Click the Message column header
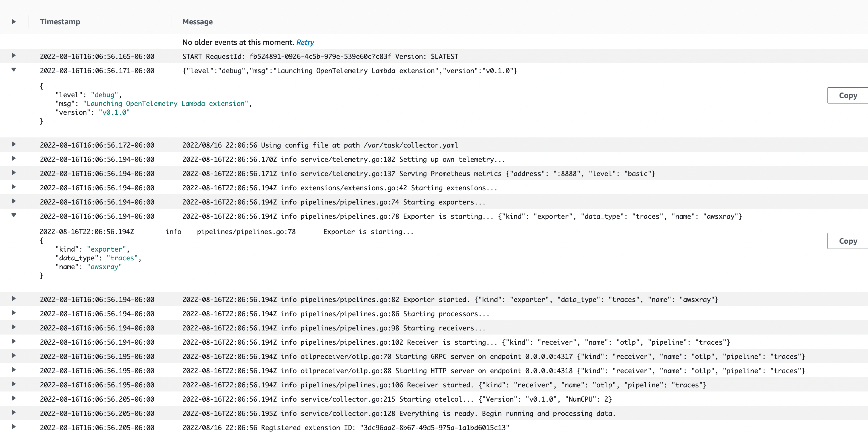Screen dimensions: 868x432 [197, 22]
